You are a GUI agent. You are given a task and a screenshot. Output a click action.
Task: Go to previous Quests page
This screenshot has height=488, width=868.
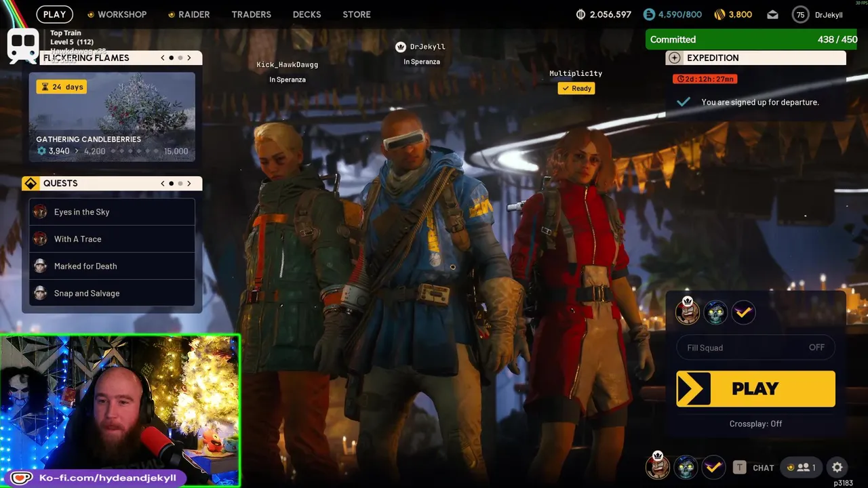click(163, 183)
